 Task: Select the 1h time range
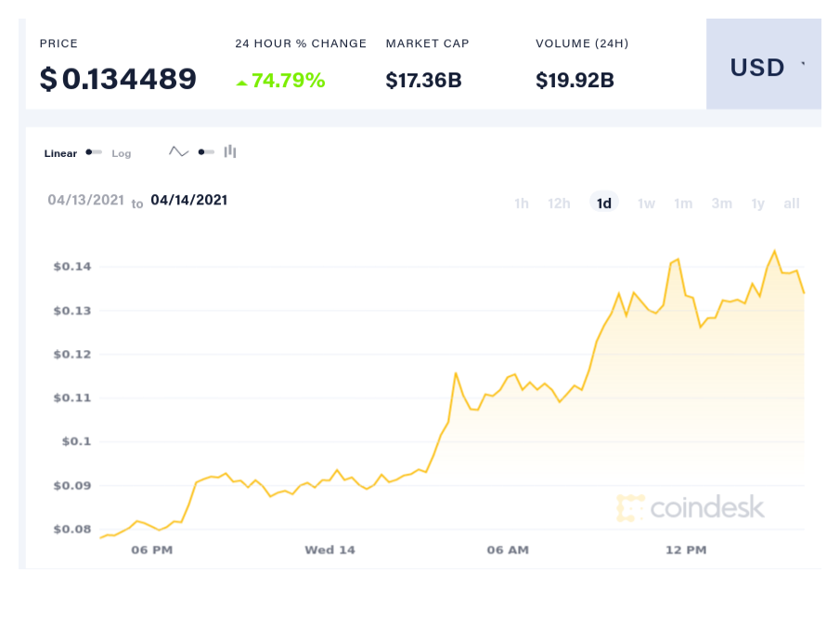[522, 203]
